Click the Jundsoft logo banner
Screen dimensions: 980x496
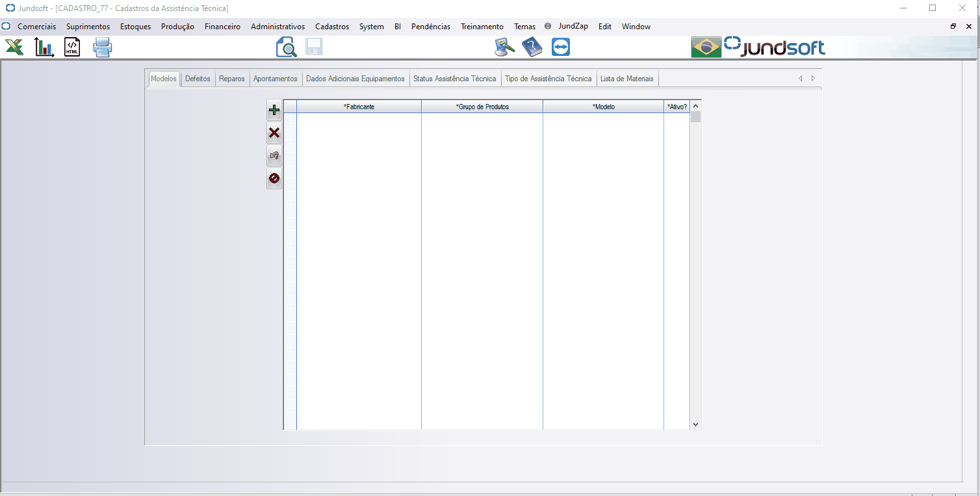tap(775, 47)
